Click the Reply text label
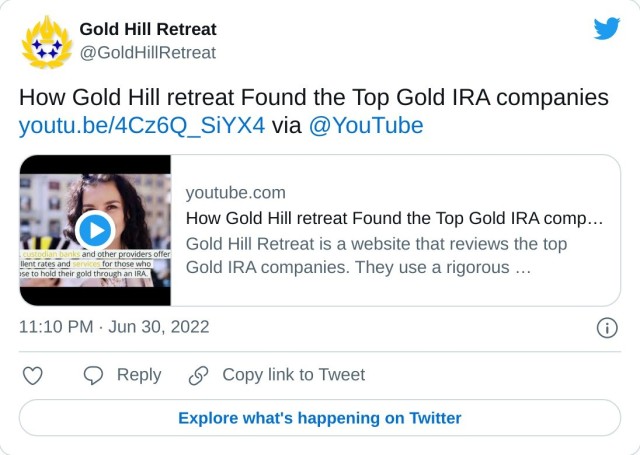Screen dimensions: 640x455 139,375
